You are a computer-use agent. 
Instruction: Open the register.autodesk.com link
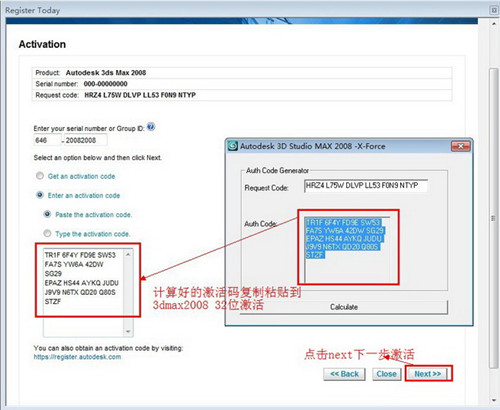[x=77, y=357]
